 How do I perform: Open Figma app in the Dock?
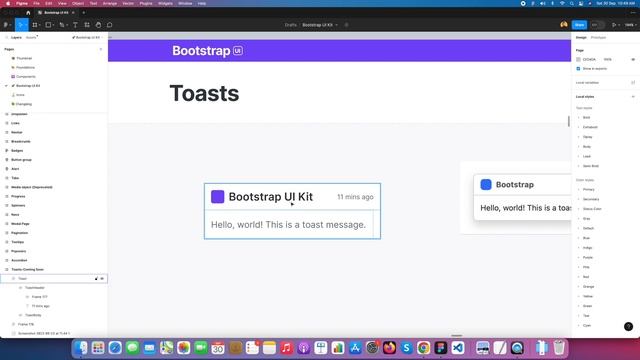click(440, 348)
